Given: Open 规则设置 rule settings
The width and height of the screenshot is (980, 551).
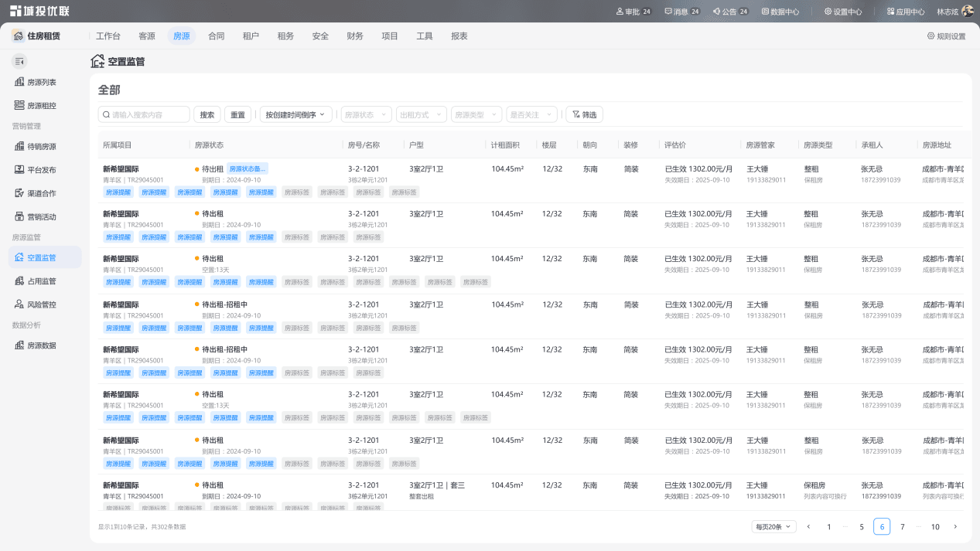Looking at the screenshot, I should [947, 36].
